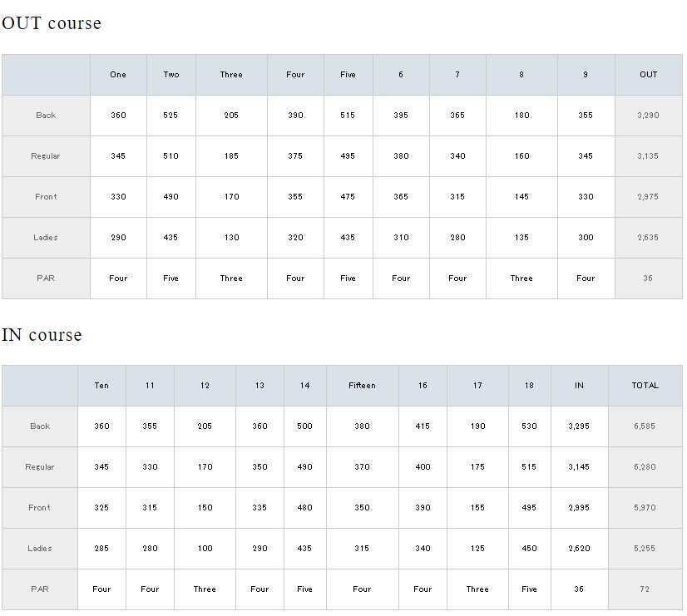Image resolution: width=687 pixels, height=616 pixels.
Task: Click the OUT column header cell
Action: coord(648,75)
